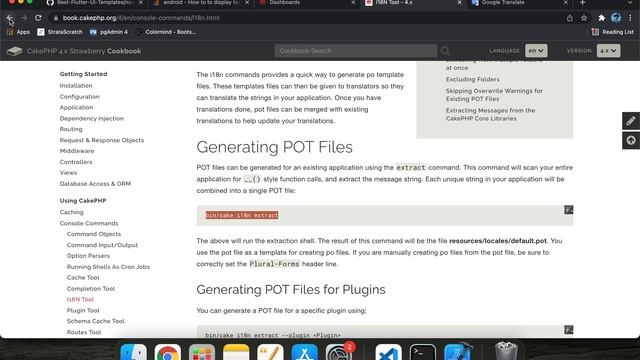The width and height of the screenshot is (640, 360).
Task: Open the Trash in the Dock
Action: pos(506,352)
